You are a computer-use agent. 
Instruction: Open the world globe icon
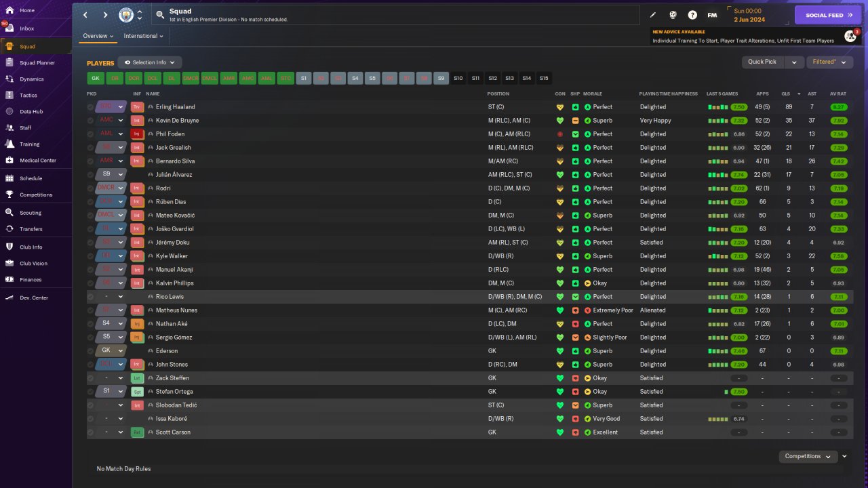point(673,15)
